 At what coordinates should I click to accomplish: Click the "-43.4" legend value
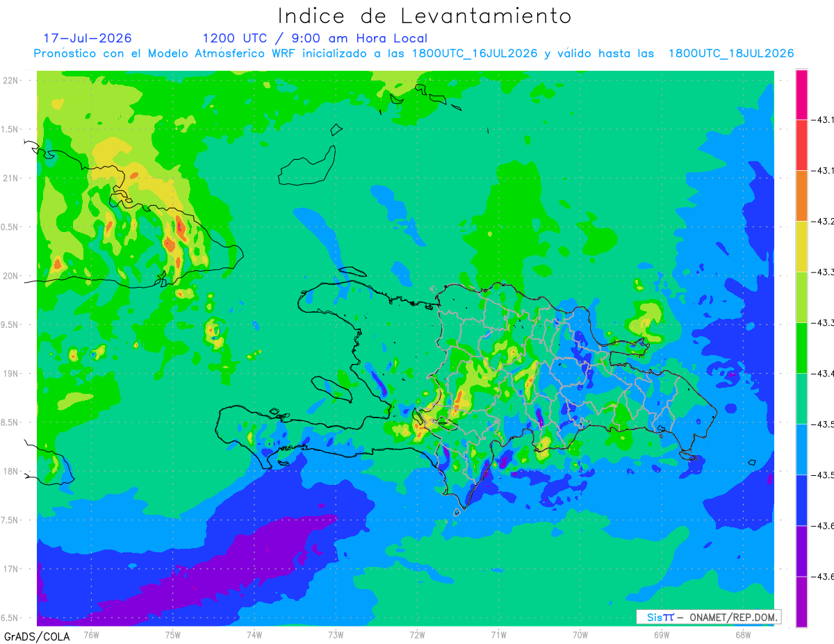pos(824,374)
